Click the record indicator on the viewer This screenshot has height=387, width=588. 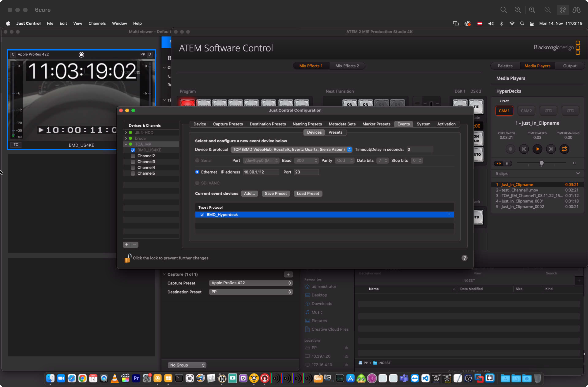(81, 54)
